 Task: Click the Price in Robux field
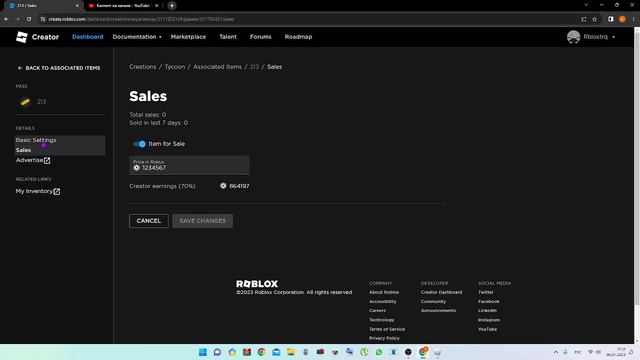(x=189, y=165)
